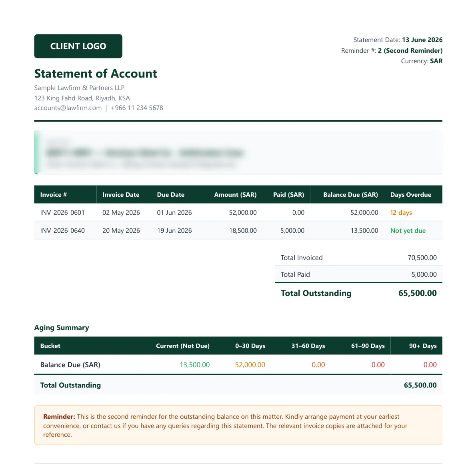Image resolution: width=476 pixels, height=472 pixels.
Task: Click the 90+ Days column header
Action: pos(423,346)
